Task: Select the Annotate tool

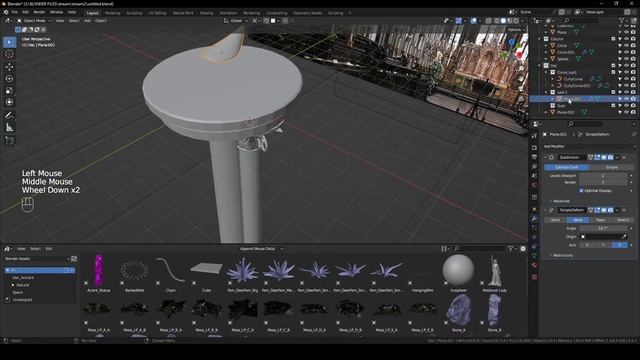Action: coord(9,116)
